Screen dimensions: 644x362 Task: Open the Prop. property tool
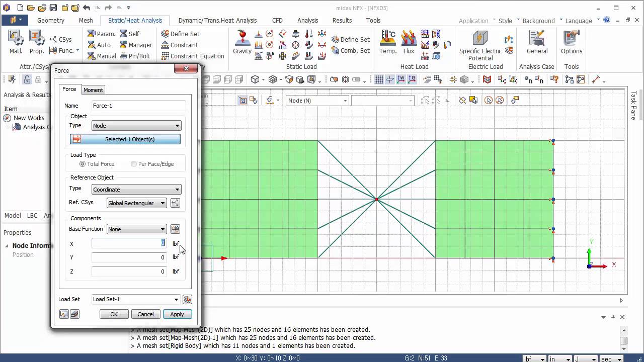[37, 42]
